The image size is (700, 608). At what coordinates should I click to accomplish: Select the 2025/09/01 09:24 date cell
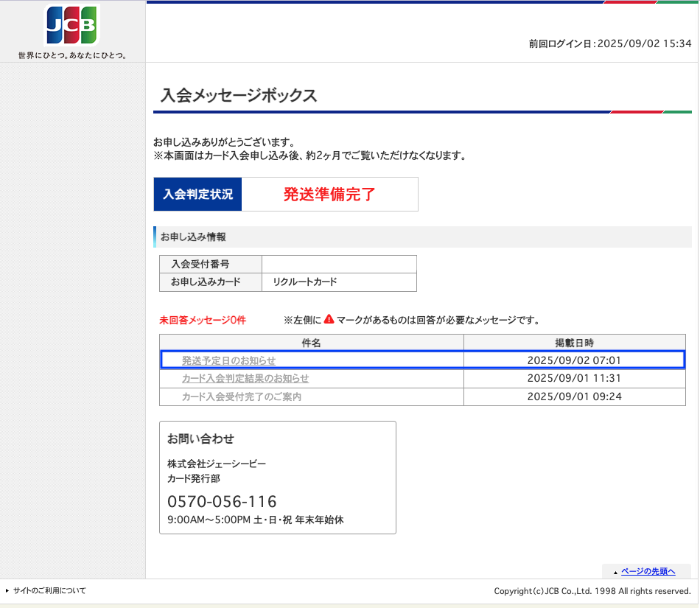tap(574, 396)
